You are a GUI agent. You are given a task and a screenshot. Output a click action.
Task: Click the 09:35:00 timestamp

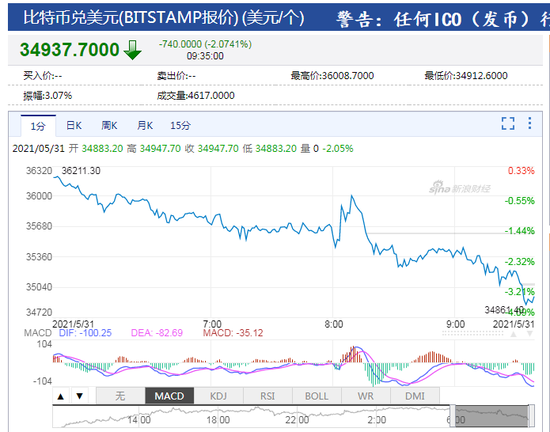pos(205,56)
